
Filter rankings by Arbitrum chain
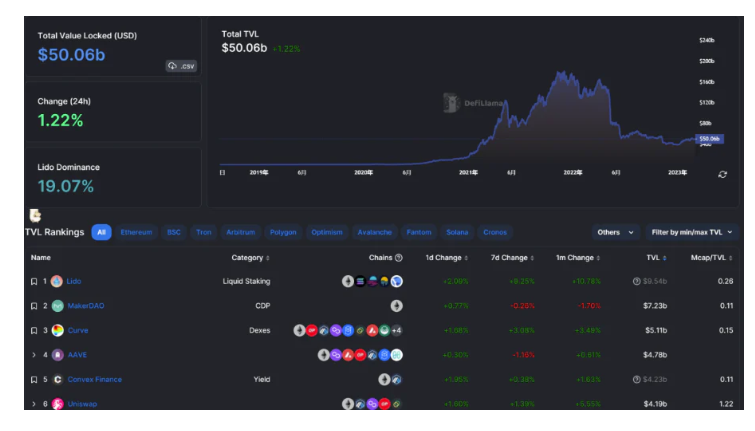click(241, 232)
